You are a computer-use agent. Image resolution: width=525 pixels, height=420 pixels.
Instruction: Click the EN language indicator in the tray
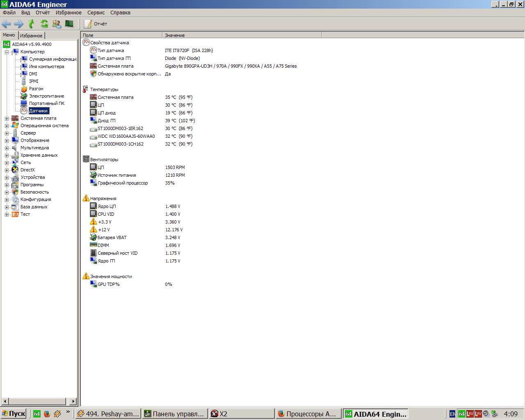(x=452, y=414)
